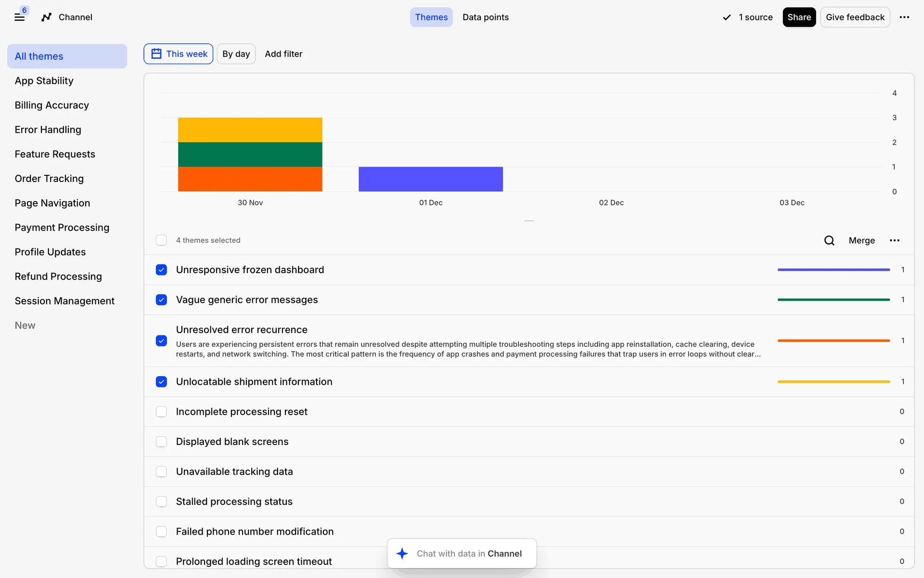Click the Merge button

click(x=861, y=240)
